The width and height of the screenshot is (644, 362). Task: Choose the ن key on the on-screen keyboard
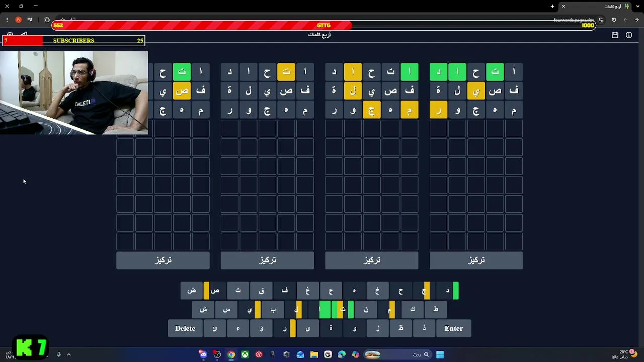(366, 310)
